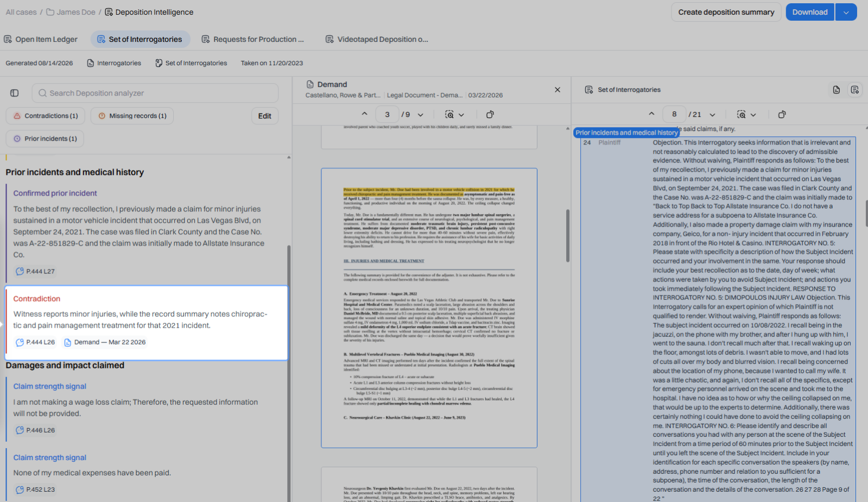Close the Demand document panel
Screen dimensions: 868x502
(x=557, y=90)
